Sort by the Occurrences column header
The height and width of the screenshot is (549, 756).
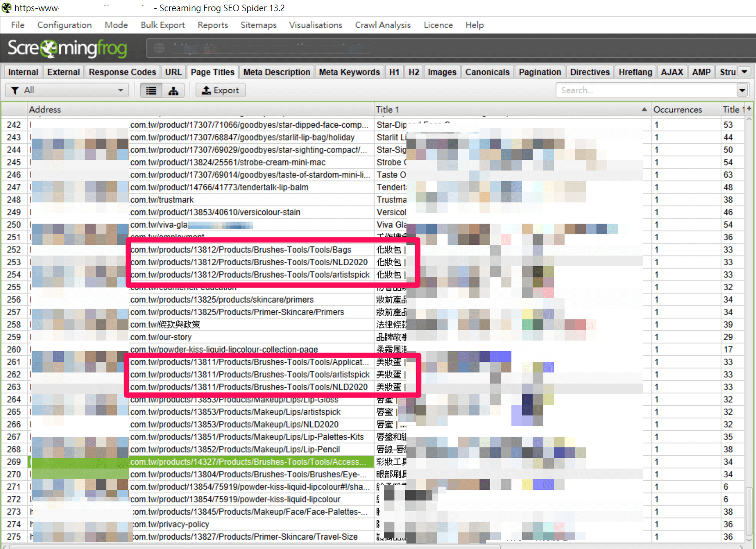click(x=677, y=110)
